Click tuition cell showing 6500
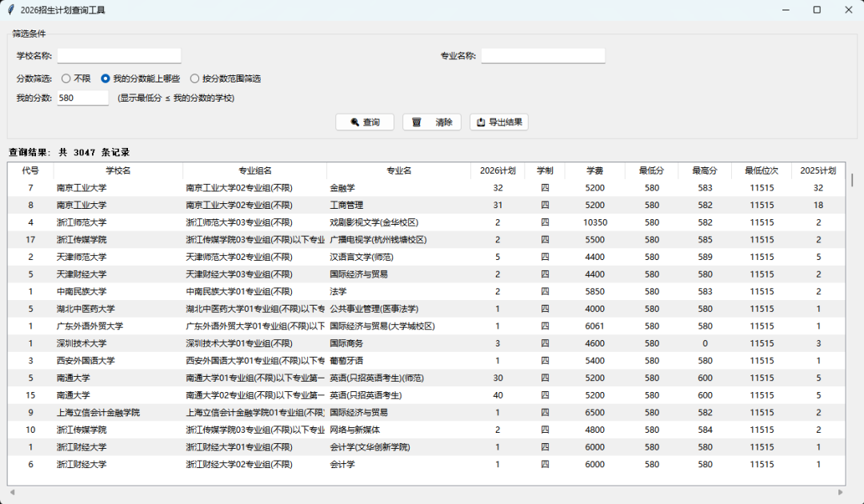Viewport: 864px width, 504px height. point(594,413)
